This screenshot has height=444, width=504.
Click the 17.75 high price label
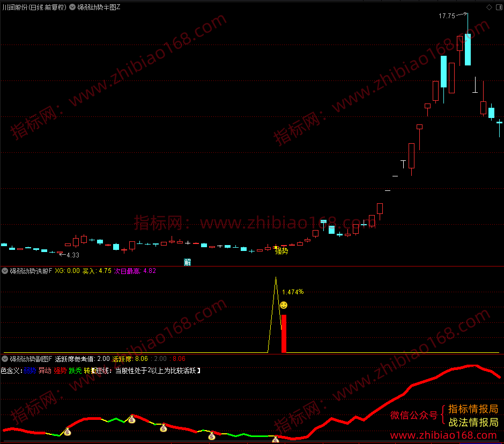447,16
